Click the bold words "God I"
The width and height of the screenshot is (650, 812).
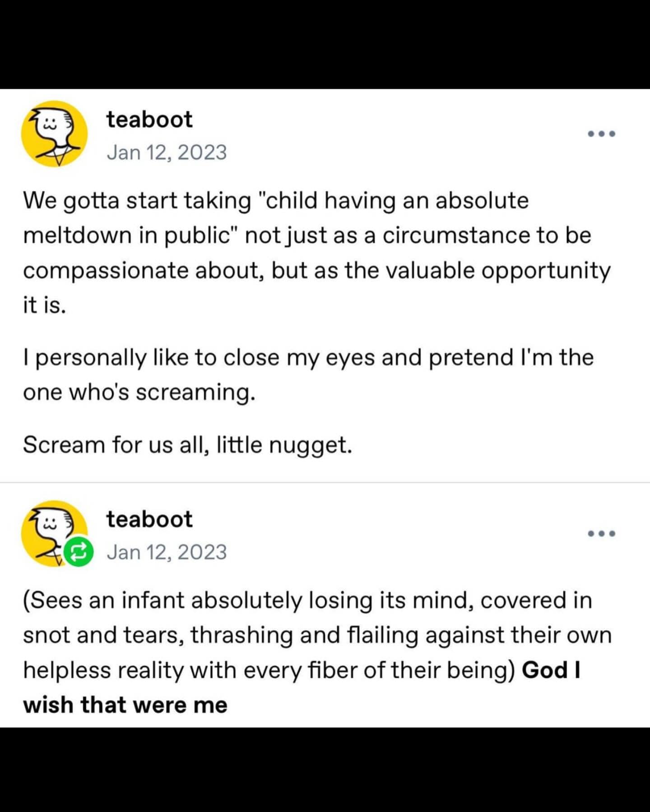(x=551, y=670)
